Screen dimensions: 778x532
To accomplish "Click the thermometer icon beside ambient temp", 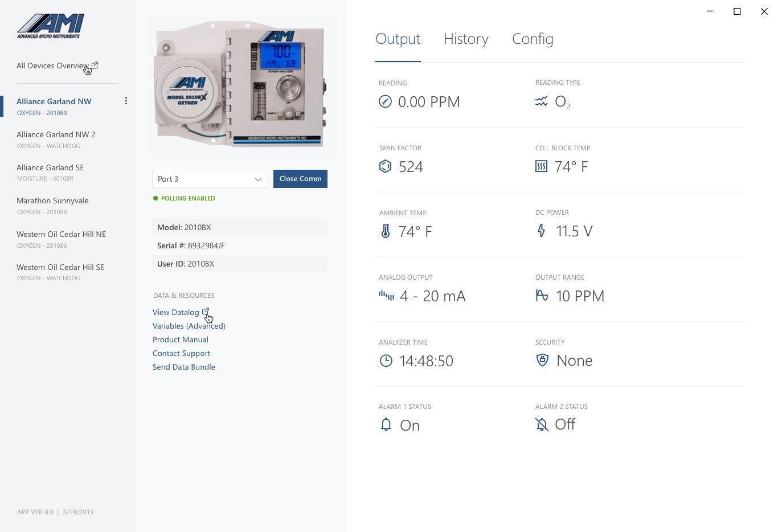I will [x=386, y=231].
